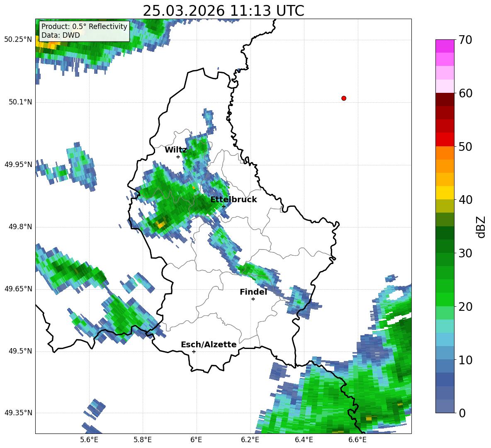The image size is (491, 448).
Task: Click the 49.35°N latitude label
Action: (x=18, y=413)
